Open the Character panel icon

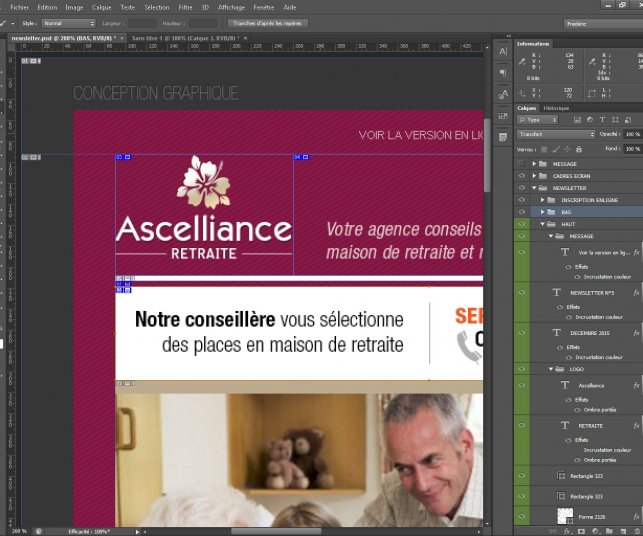pyautogui.click(x=503, y=49)
